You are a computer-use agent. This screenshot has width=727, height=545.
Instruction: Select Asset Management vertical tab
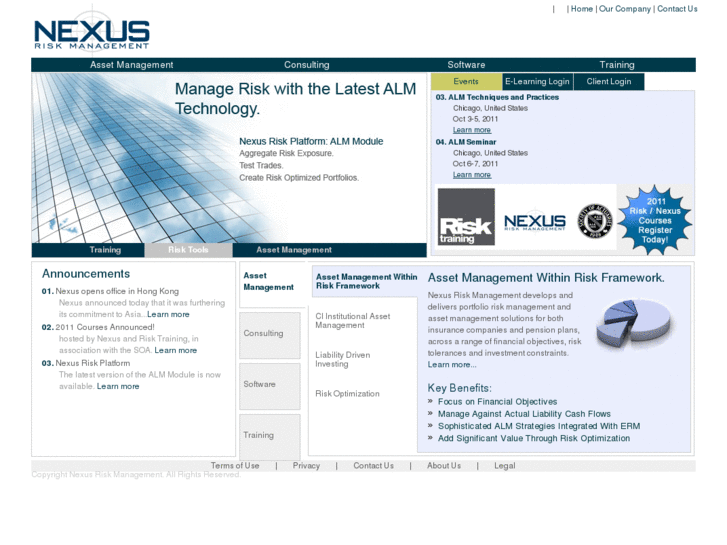click(x=272, y=284)
